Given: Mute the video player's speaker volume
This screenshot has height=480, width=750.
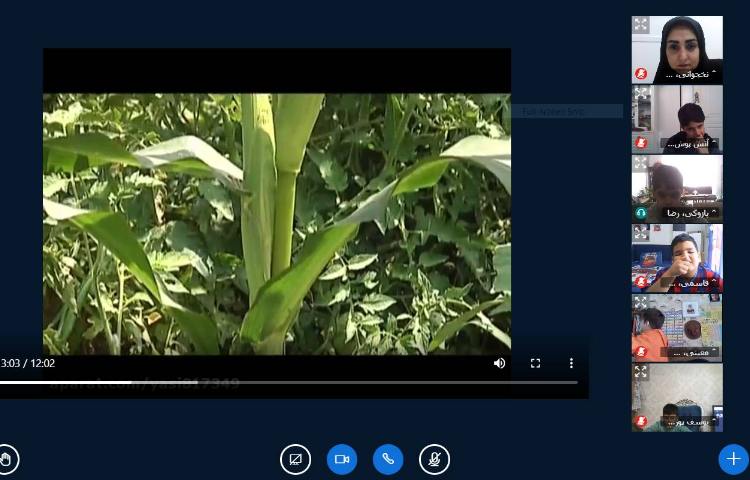Looking at the screenshot, I should pos(499,363).
